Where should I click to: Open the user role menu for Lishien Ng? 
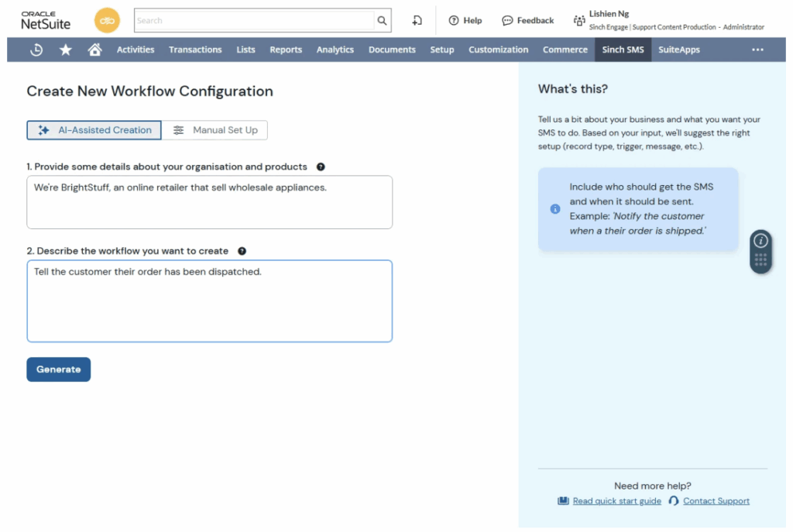668,21
